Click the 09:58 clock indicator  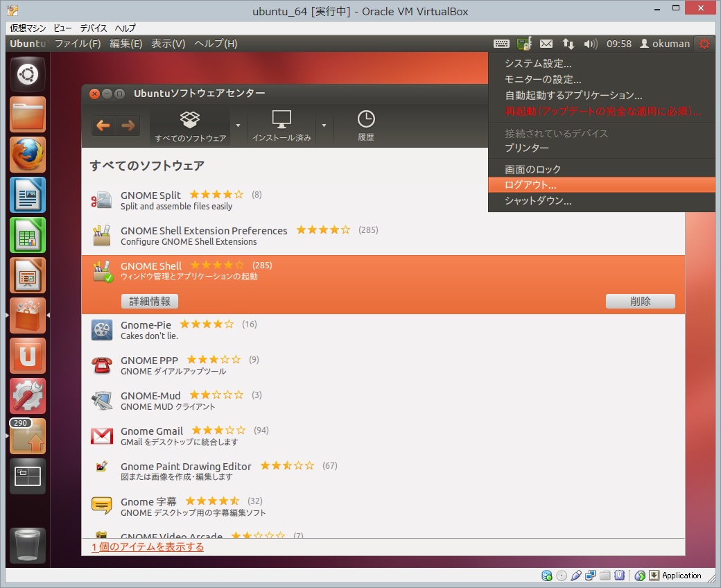point(619,44)
